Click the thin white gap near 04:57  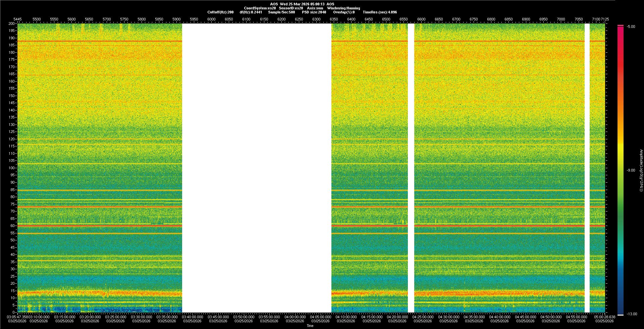587,168
